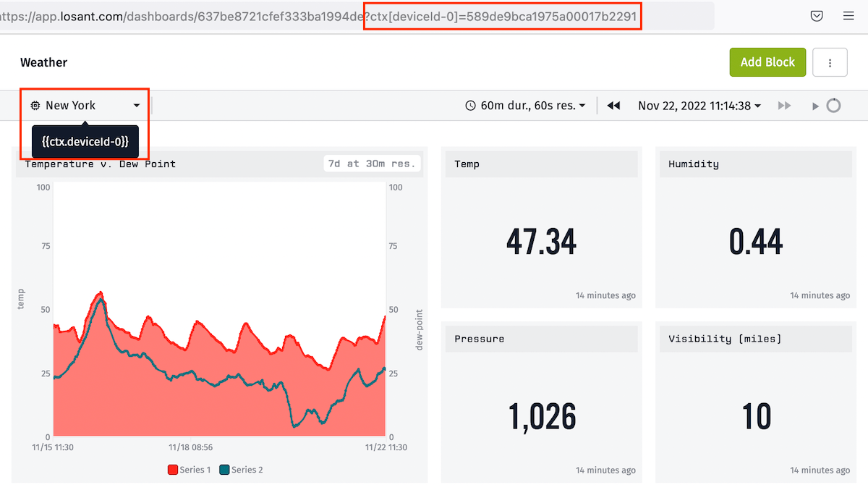Toggle Series 2 teal legend entry
Screen dimensions: 868x490
point(241,470)
